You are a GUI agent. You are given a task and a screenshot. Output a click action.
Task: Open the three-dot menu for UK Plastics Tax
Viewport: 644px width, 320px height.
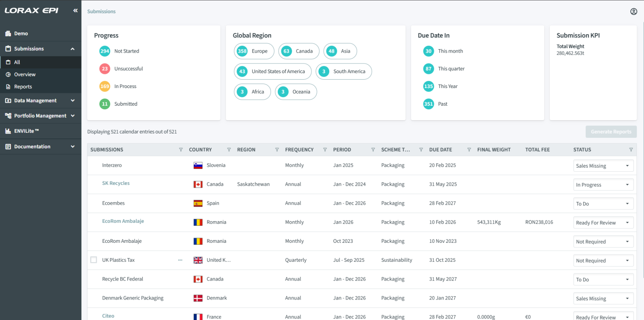pyautogui.click(x=180, y=260)
